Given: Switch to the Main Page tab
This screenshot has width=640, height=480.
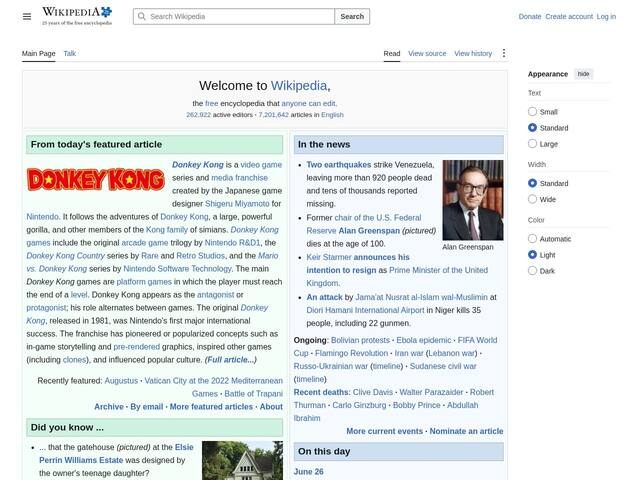Looking at the screenshot, I should pyautogui.click(x=38, y=53).
